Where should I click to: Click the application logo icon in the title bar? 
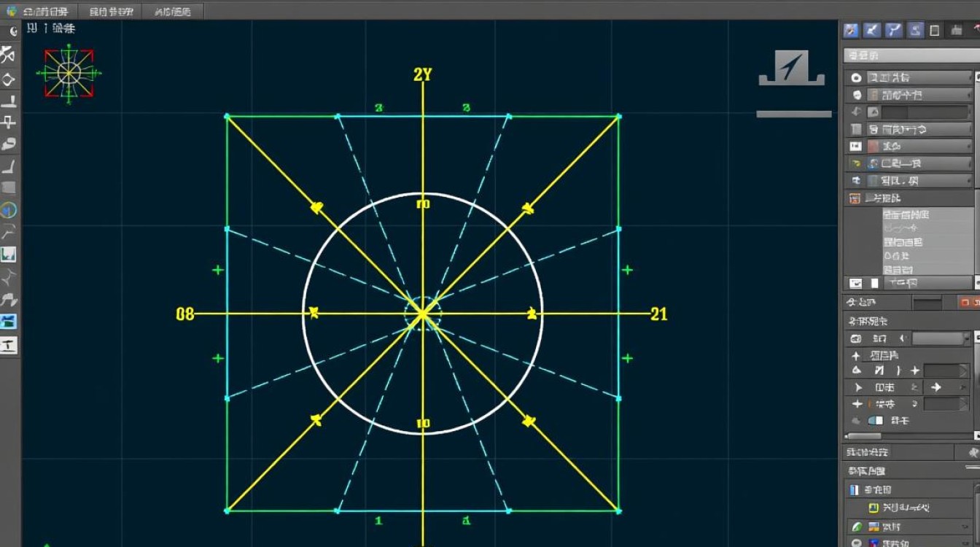pyautogui.click(x=10, y=11)
